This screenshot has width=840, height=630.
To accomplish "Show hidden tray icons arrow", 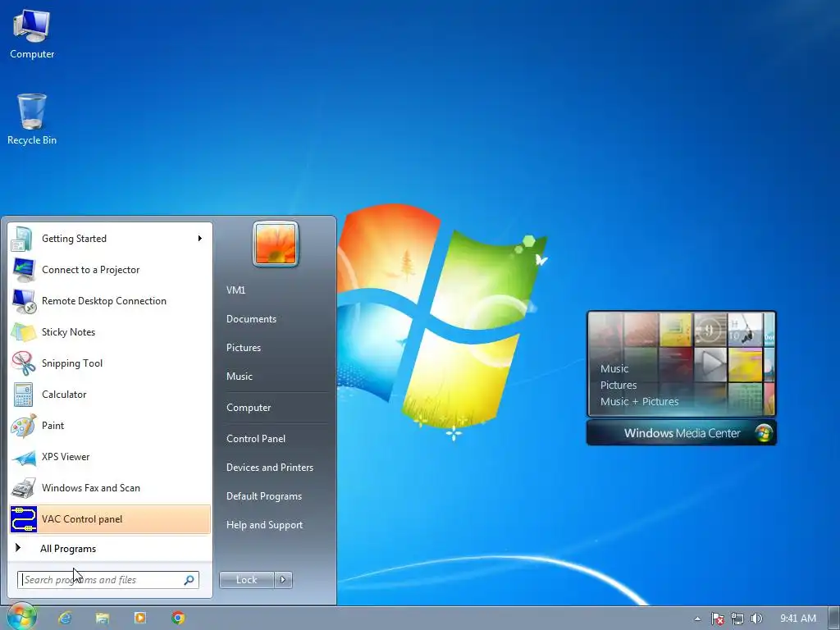I will coord(697,619).
